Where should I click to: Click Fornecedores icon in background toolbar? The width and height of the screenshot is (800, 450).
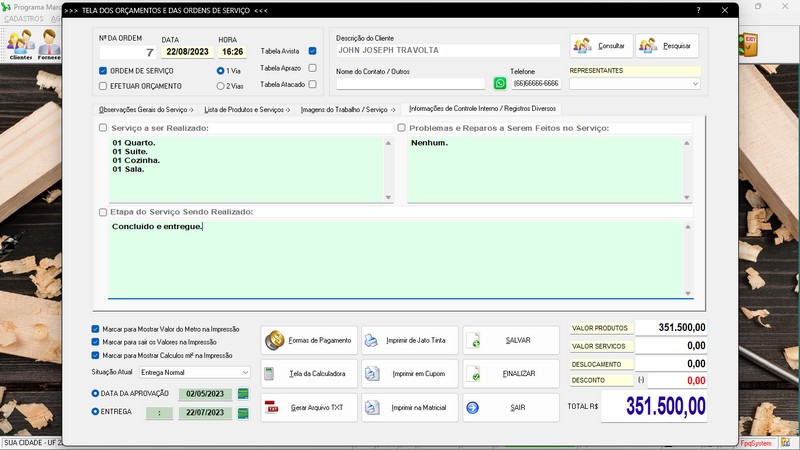[x=49, y=44]
